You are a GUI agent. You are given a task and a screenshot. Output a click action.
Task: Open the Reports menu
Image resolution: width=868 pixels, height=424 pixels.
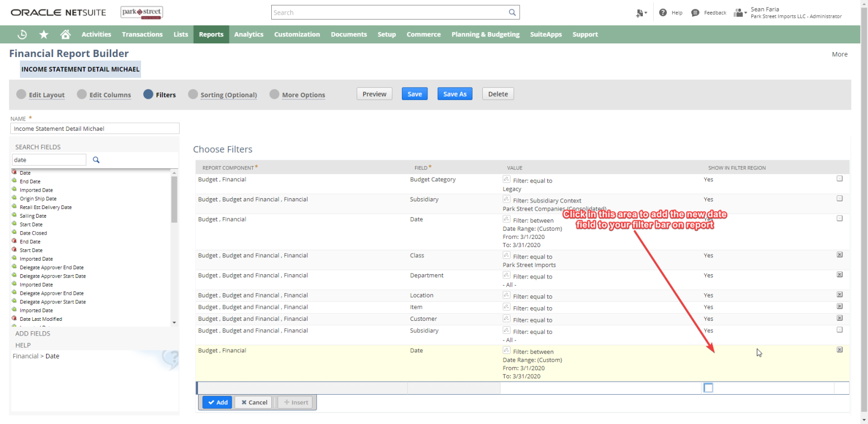point(211,34)
